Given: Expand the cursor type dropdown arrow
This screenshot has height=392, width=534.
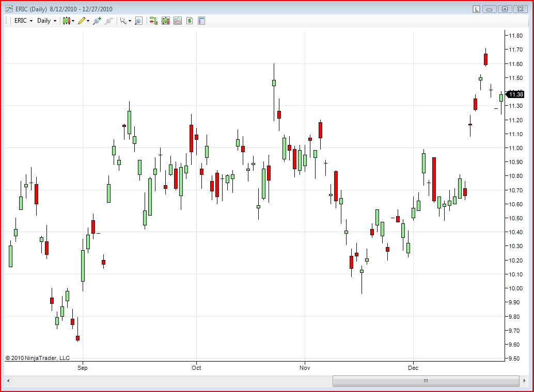Looking at the screenshot, I should [x=130, y=21].
